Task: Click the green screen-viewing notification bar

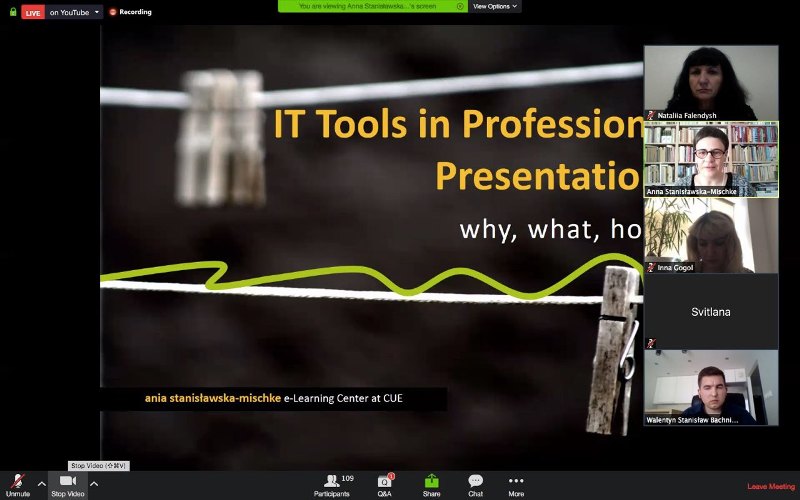Action: [x=372, y=6]
